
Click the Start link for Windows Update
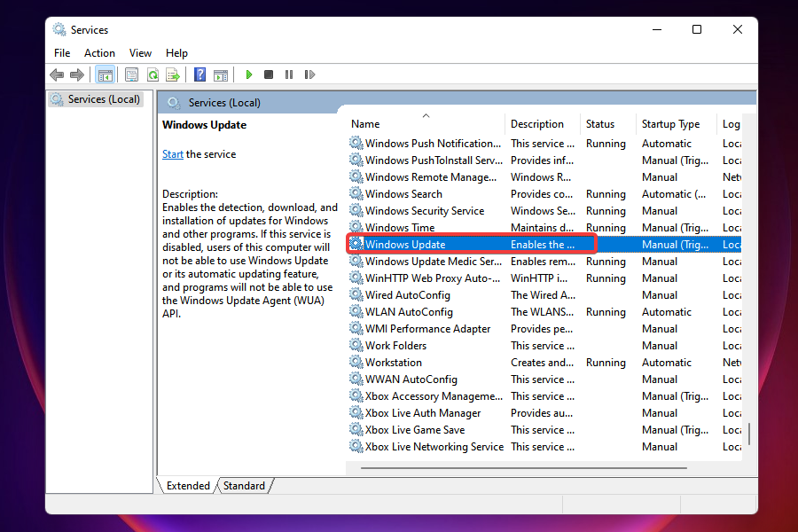tap(173, 154)
